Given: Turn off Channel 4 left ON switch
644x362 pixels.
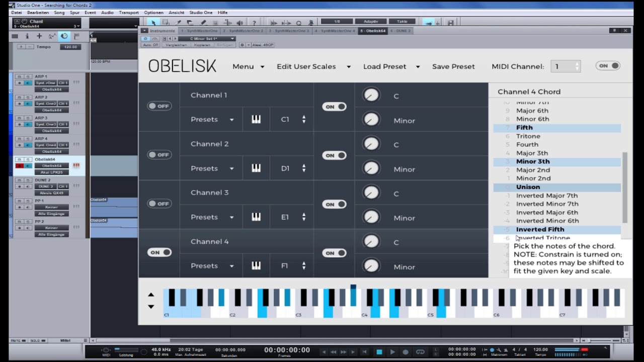Looking at the screenshot, I should click(159, 252).
